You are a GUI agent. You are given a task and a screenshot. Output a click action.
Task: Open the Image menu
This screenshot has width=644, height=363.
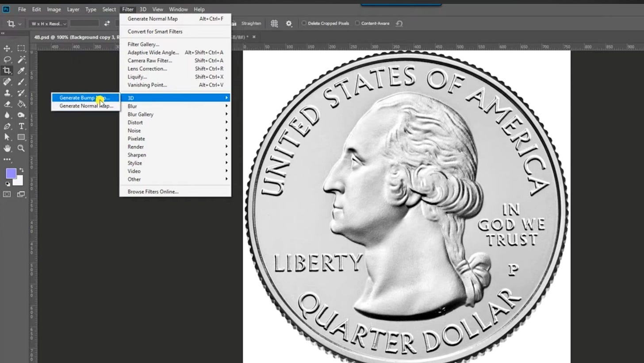click(x=54, y=9)
